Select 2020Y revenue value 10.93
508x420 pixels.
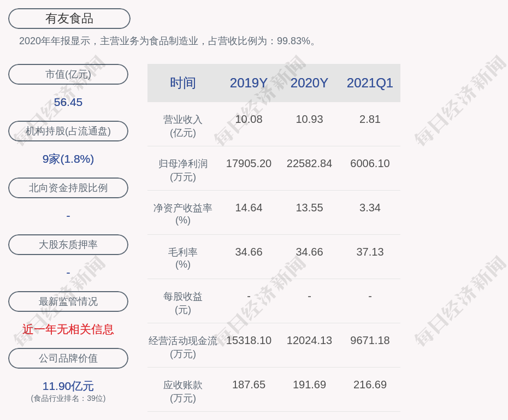point(309,119)
